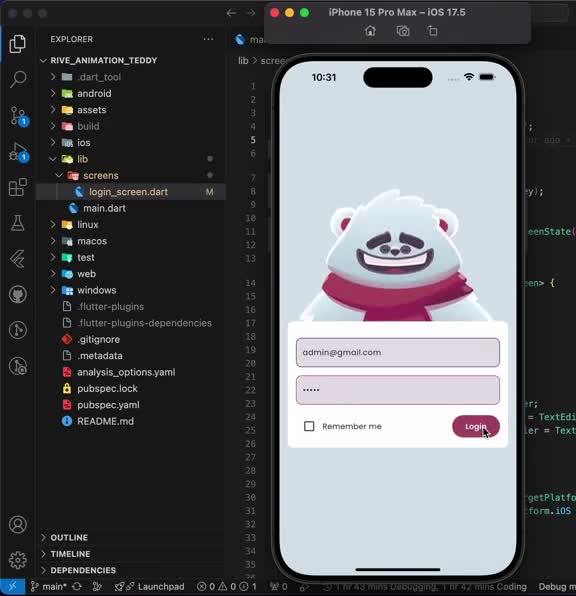The height and width of the screenshot is (596, 576).
Task: Open the Flutter sidebar view
Action: pyautogui.click(x=17, y=258)
